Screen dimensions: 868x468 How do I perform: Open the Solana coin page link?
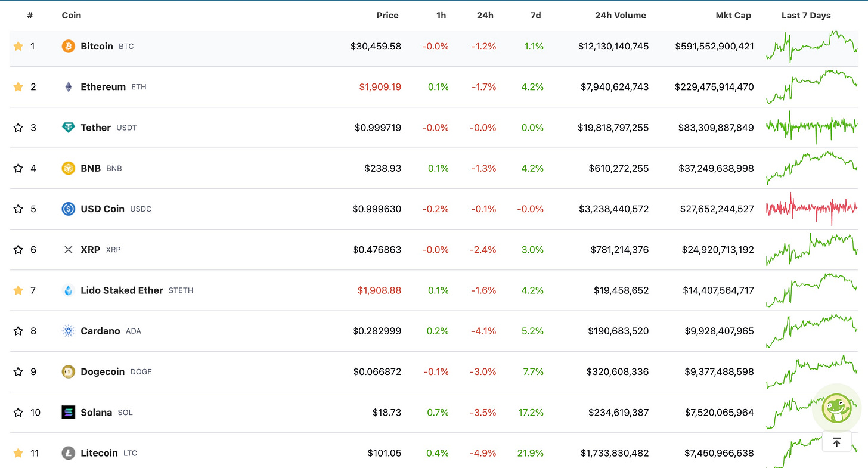[x=96, y=412]
